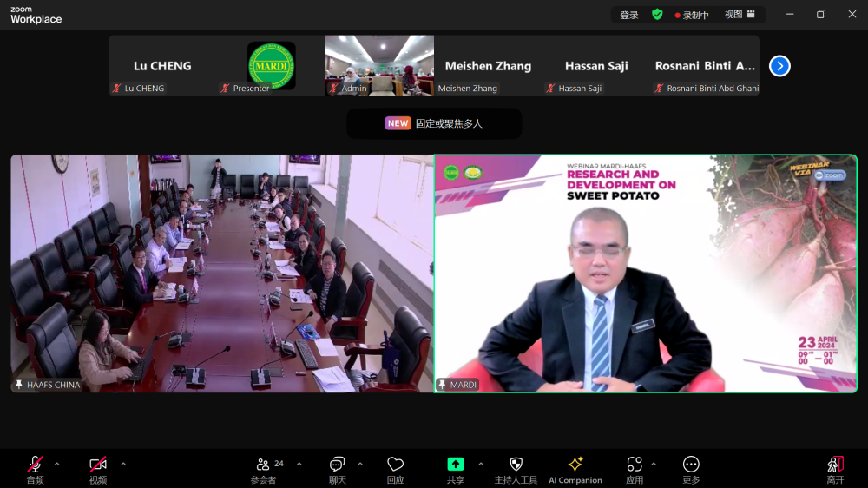Click the MARDI speaker video
868x488 pixels.
646,274
